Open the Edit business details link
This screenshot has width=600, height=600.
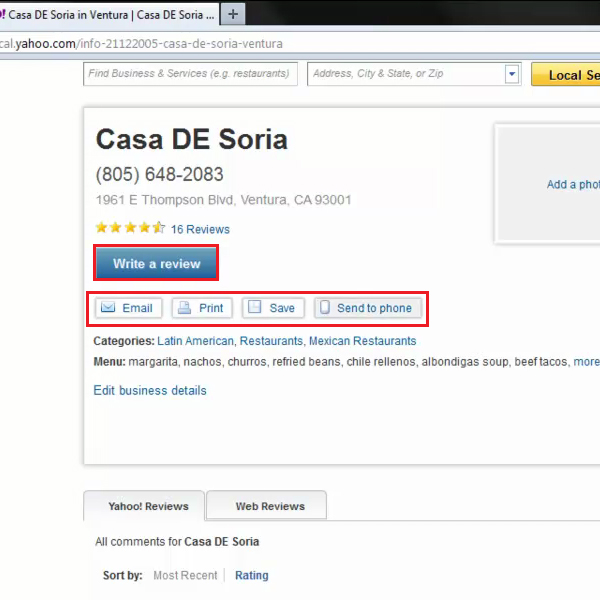[150, 390]
